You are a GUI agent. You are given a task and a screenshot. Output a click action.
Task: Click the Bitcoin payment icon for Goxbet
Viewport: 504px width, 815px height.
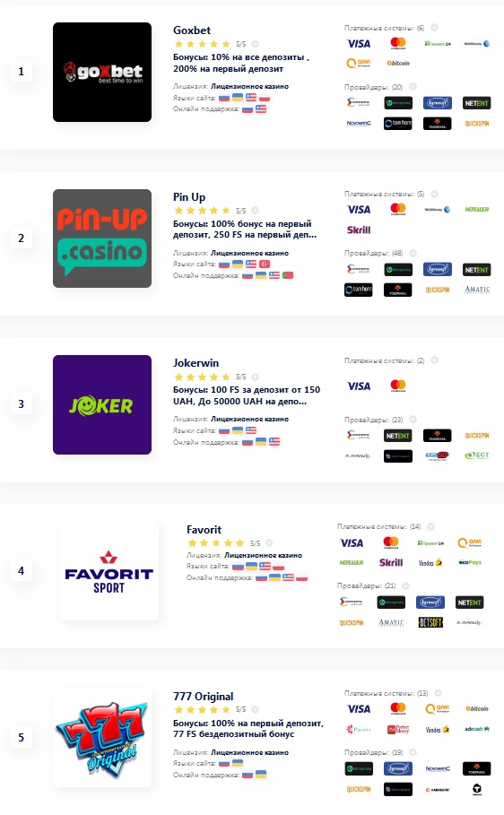(398, 63)
